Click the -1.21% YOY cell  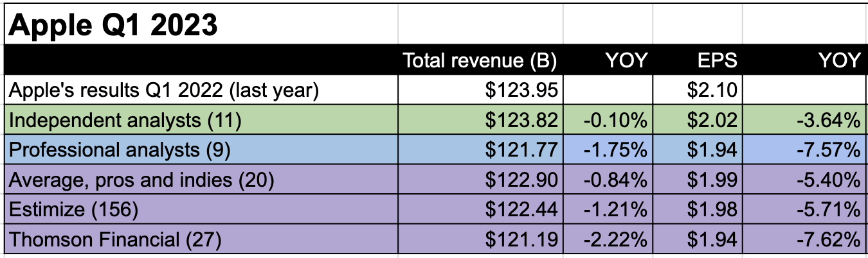point(615,210)
